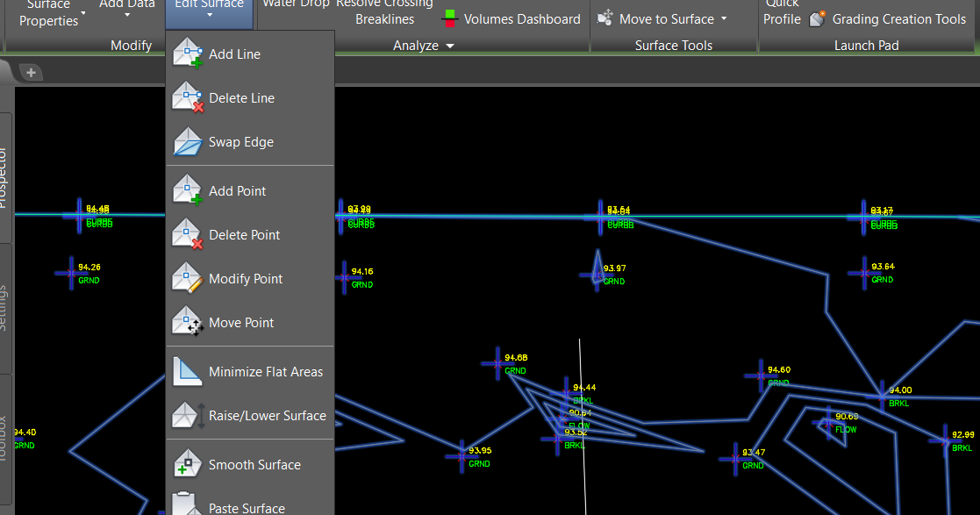The width and height of the screenshot is (980, 515).
Task: Select the Add Line tool
Action: (235, 54)
